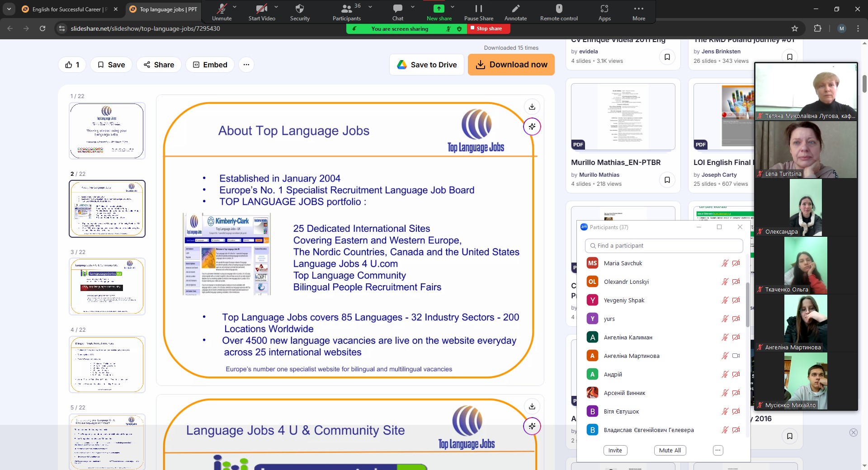Unmute the microphone in Zoom
Image resolution: width=868 pixels, height=470 pixels.
(222, 12)
